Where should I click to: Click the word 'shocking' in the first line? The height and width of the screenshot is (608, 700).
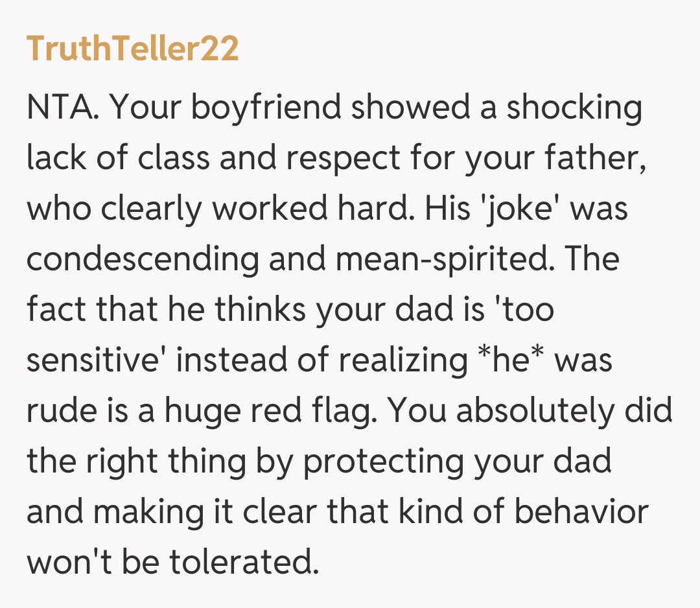click(x=574, y=108)
